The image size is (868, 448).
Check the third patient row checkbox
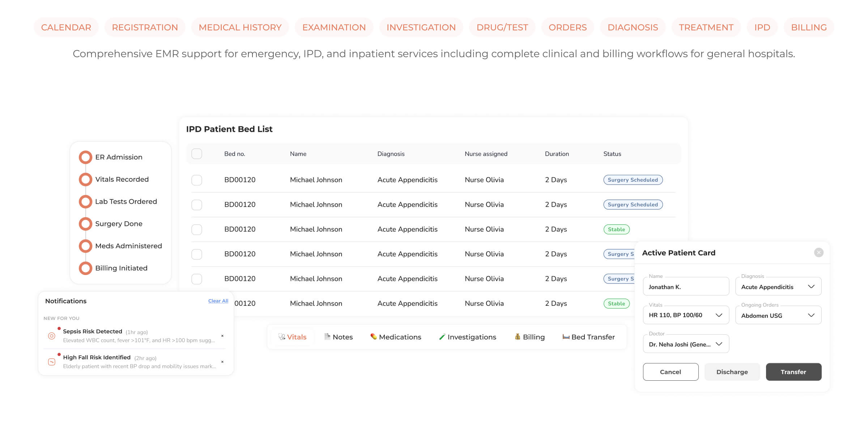(x=197, y=229)
